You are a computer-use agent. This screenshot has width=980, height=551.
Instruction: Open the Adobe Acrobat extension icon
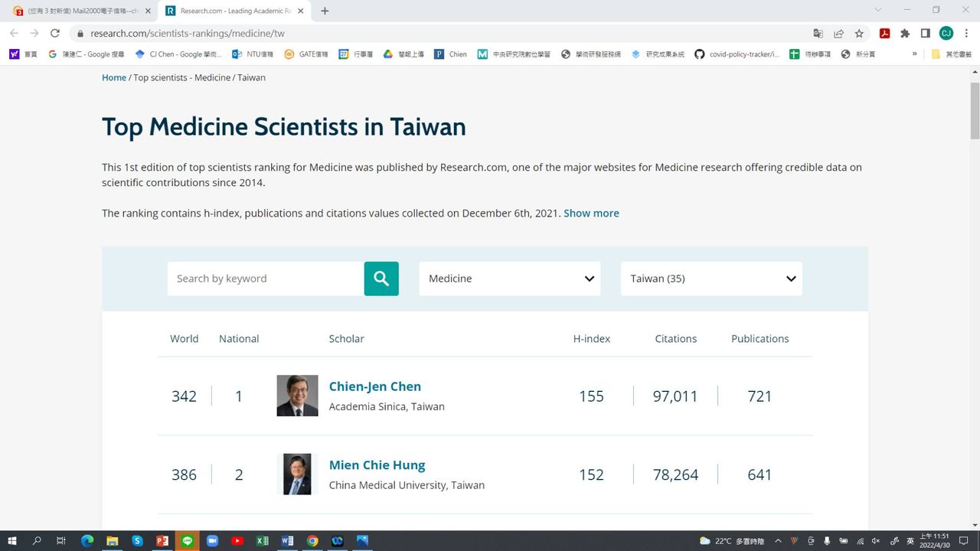click(884, 33)
